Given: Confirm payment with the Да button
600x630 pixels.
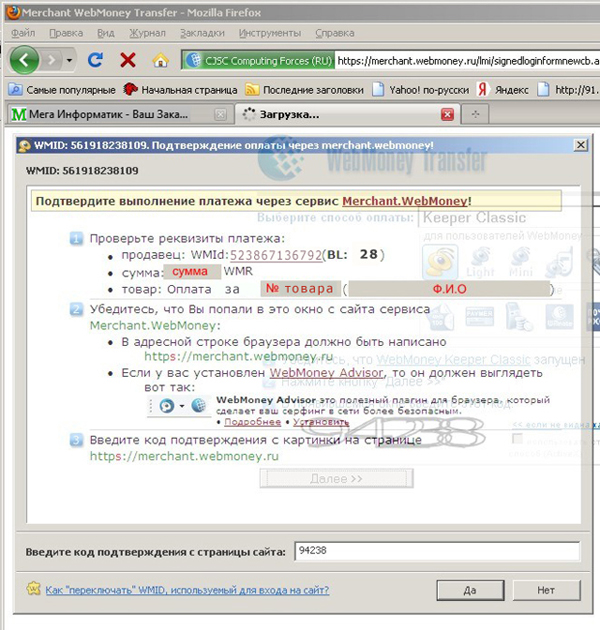Looking at the screenshot, I should [x=470, y=590].
